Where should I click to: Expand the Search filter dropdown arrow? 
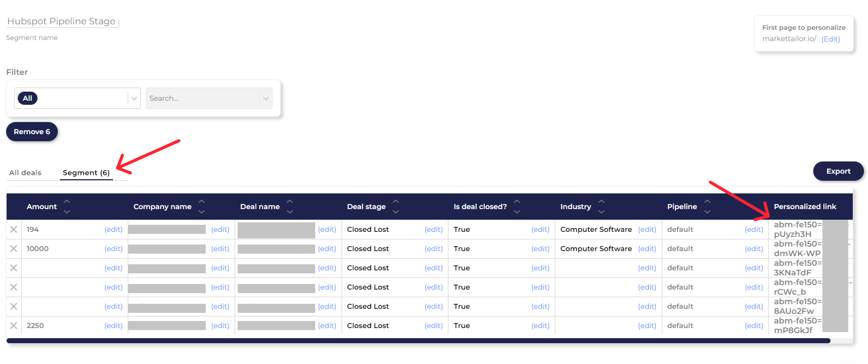266,98
